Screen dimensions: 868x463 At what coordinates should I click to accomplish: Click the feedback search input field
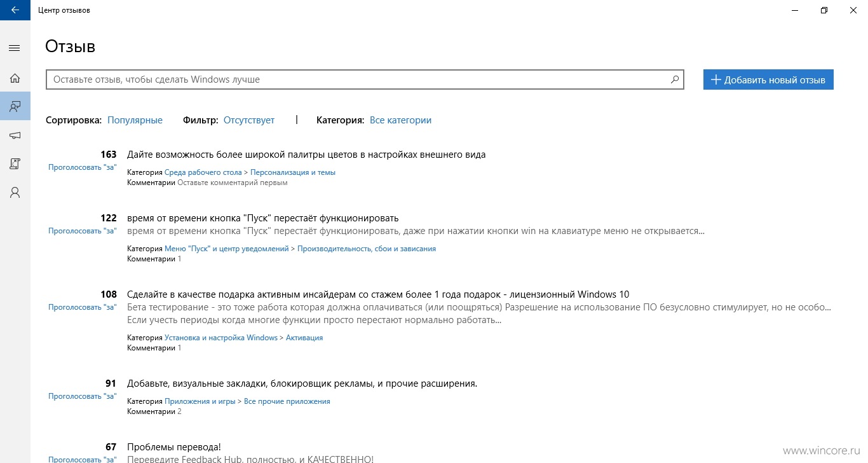(358, 79)
